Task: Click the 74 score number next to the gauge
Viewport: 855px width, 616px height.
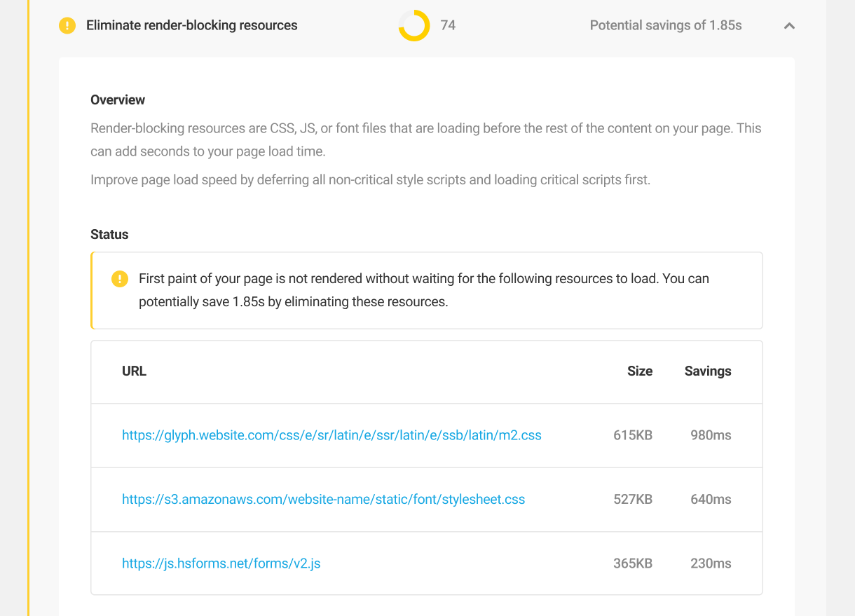Action: [x=448, y=25]
